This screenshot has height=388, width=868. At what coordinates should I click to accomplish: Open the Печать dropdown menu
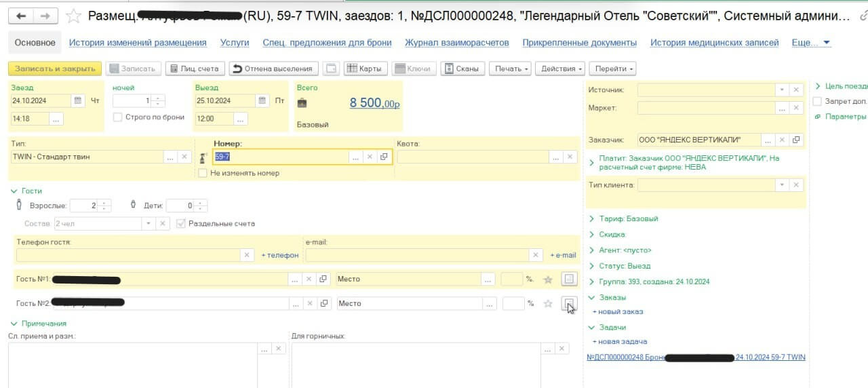click(512, 69)
